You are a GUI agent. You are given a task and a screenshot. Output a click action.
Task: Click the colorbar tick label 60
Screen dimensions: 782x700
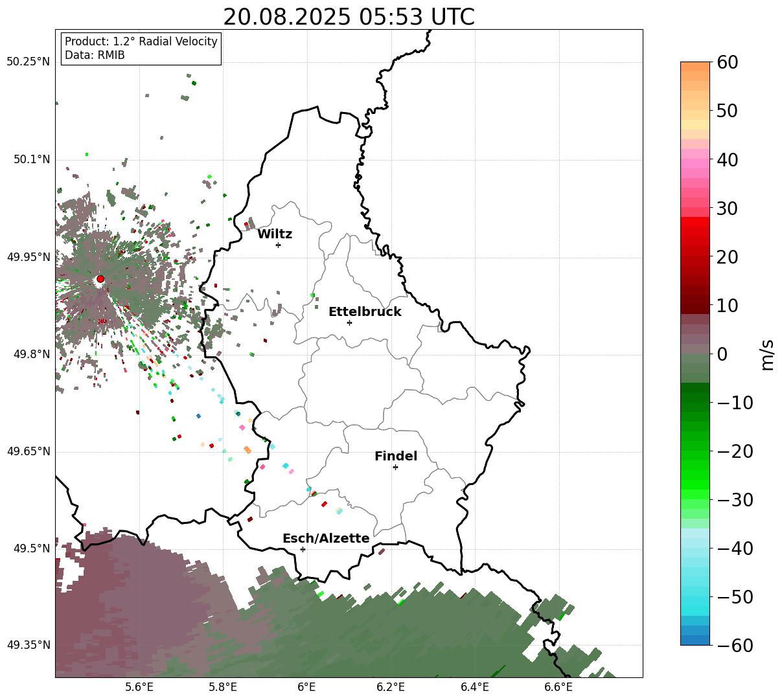(x=727, y=63)
